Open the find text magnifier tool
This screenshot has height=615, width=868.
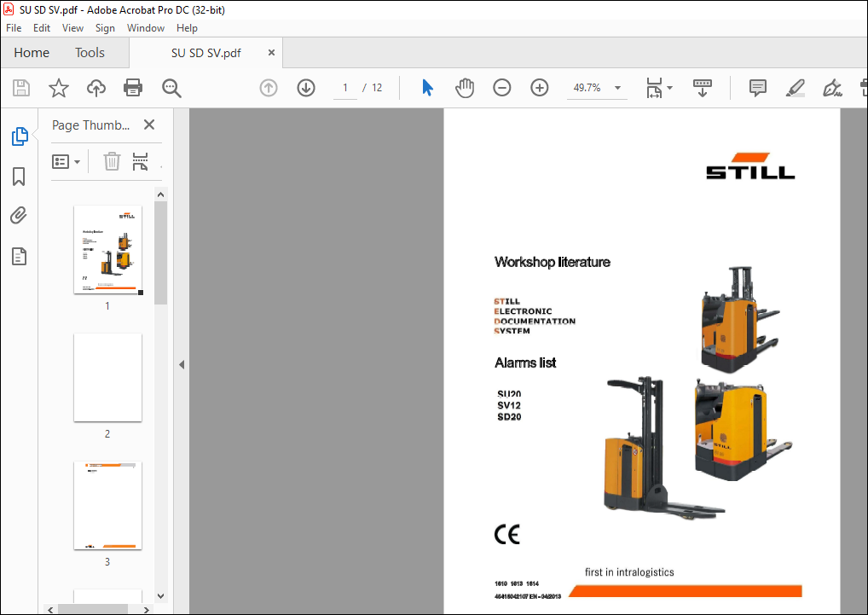171,88
